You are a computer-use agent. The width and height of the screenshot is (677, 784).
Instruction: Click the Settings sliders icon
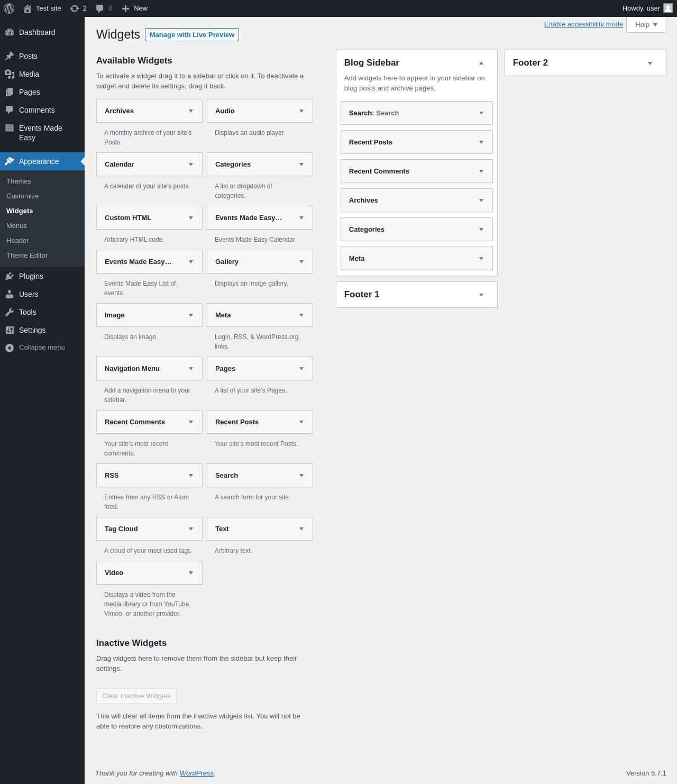[x=10, y=330]
